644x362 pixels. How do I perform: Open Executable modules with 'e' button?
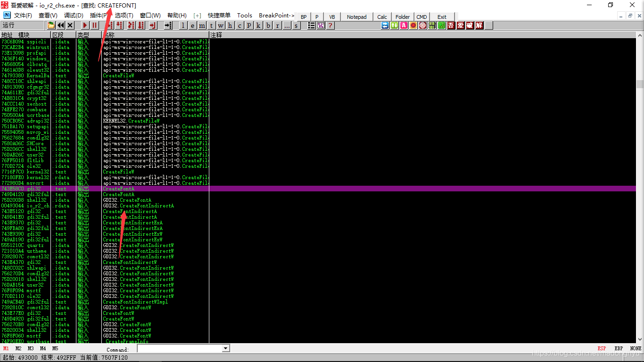click(193, 25)
